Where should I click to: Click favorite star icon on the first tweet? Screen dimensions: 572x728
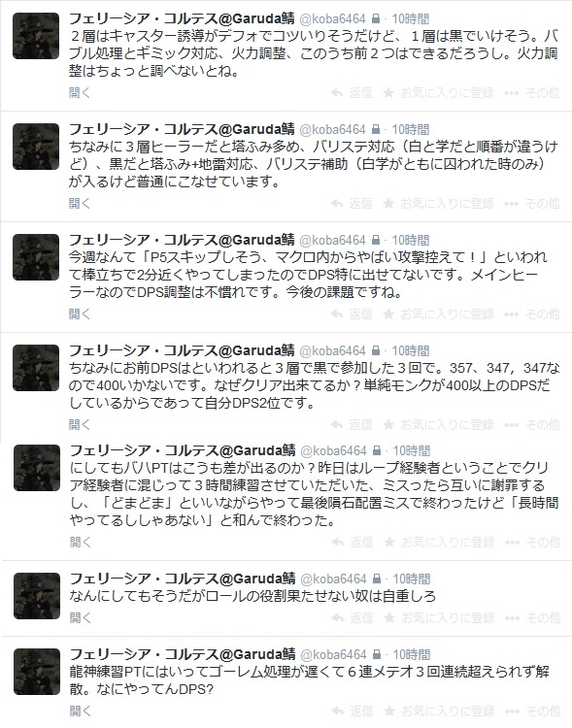388,93
